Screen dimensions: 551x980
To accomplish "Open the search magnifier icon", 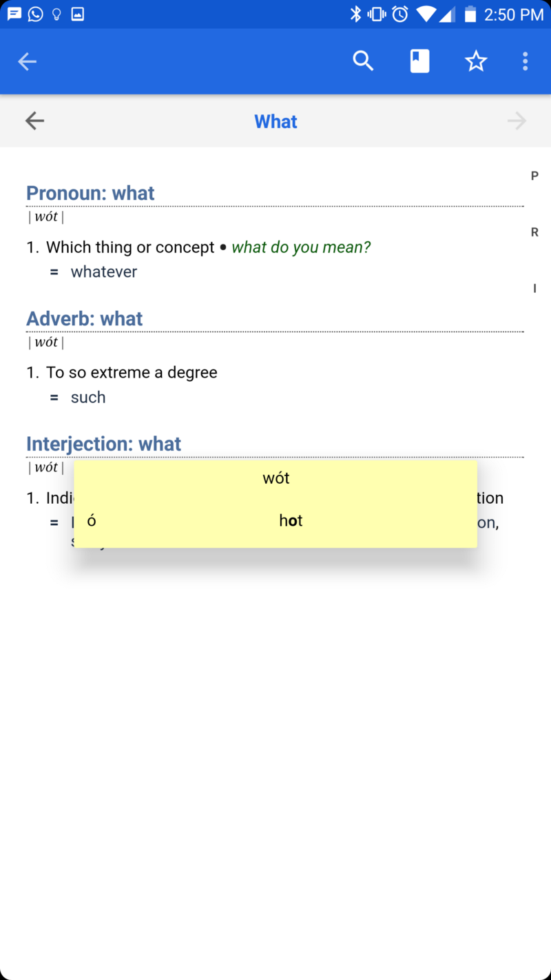I will pyautogui.click(x=363, y=61).
